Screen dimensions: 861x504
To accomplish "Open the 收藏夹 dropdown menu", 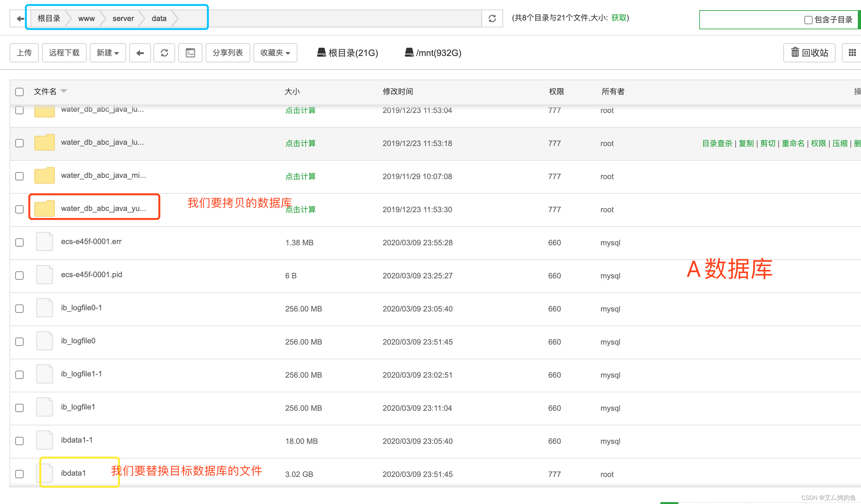I will pyautogui.click(x=275, y=53).
